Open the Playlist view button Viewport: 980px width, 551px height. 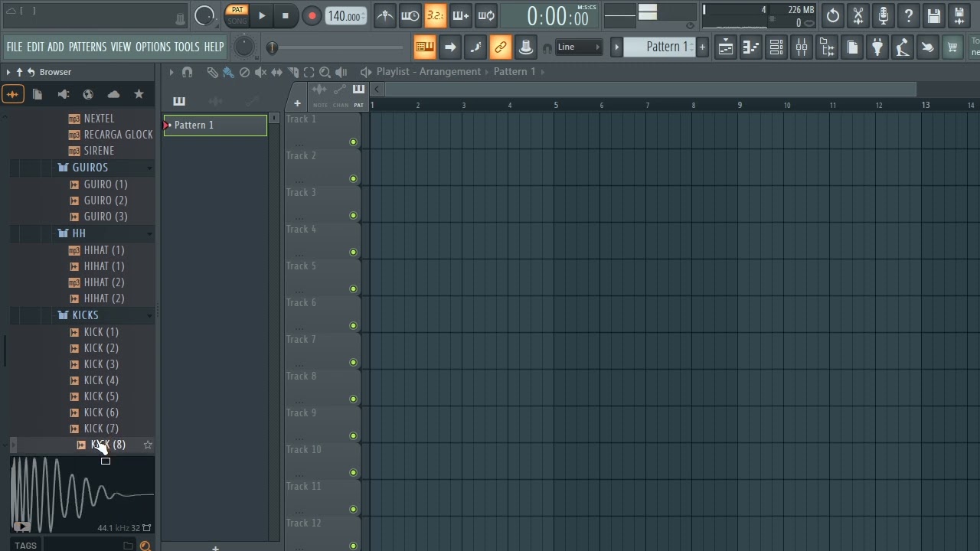pos(725,47)
